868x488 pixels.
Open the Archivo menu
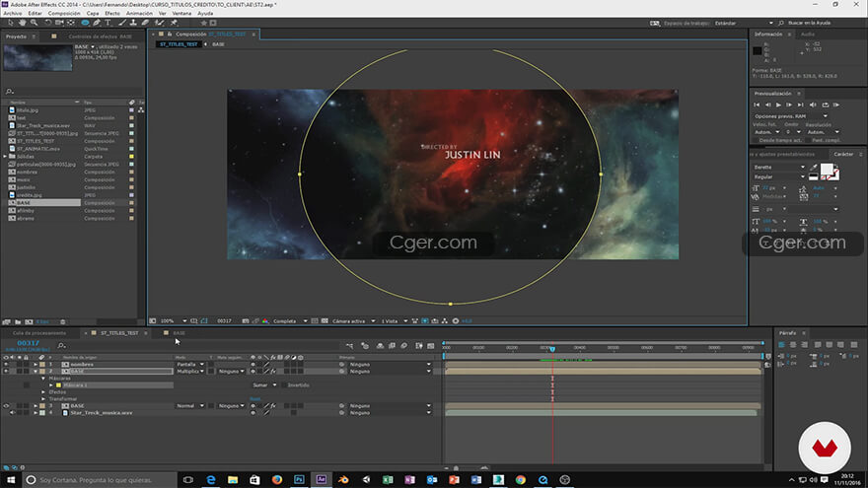13,13
